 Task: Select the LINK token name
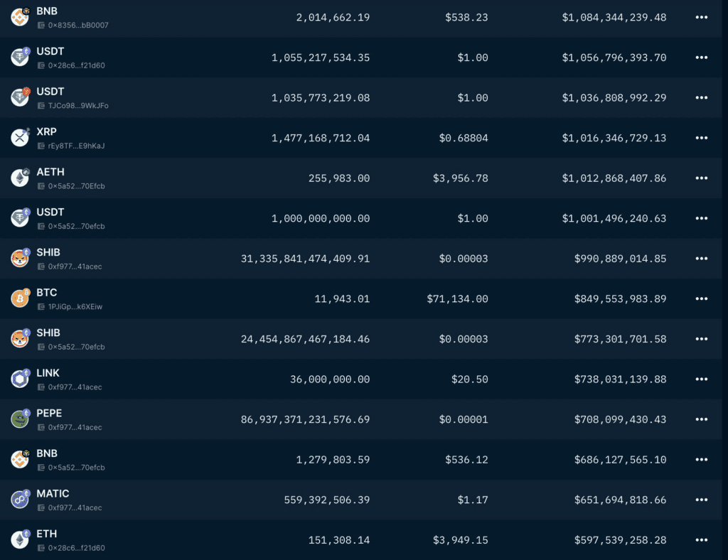[x=48, y=373]
